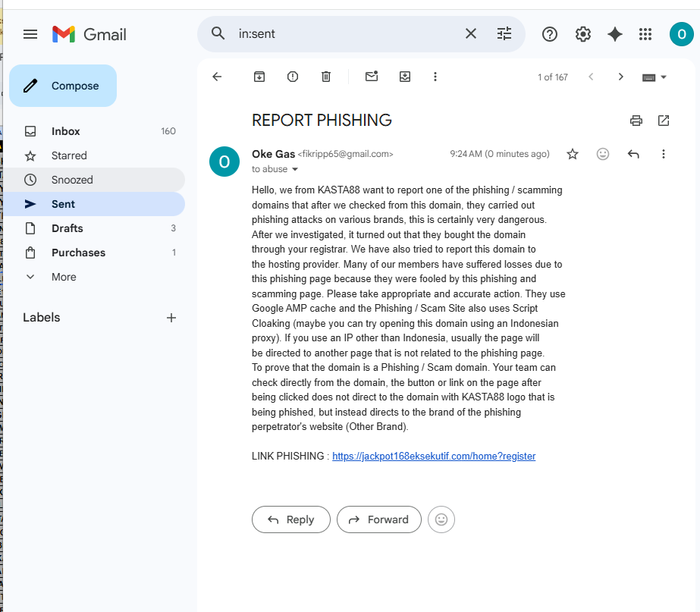700x612 pixels.
Task: Click the REPORT PHISHING subject heading
Action: tap(322, 121)
